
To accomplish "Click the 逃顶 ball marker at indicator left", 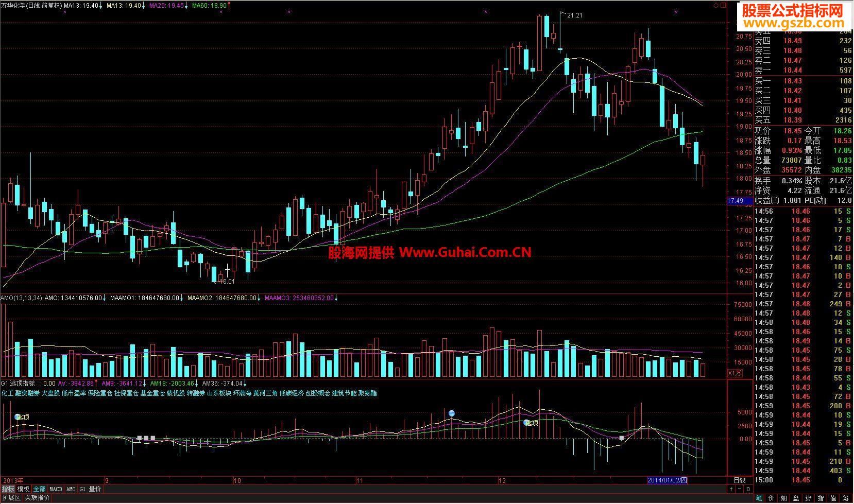I will point(22,417).
